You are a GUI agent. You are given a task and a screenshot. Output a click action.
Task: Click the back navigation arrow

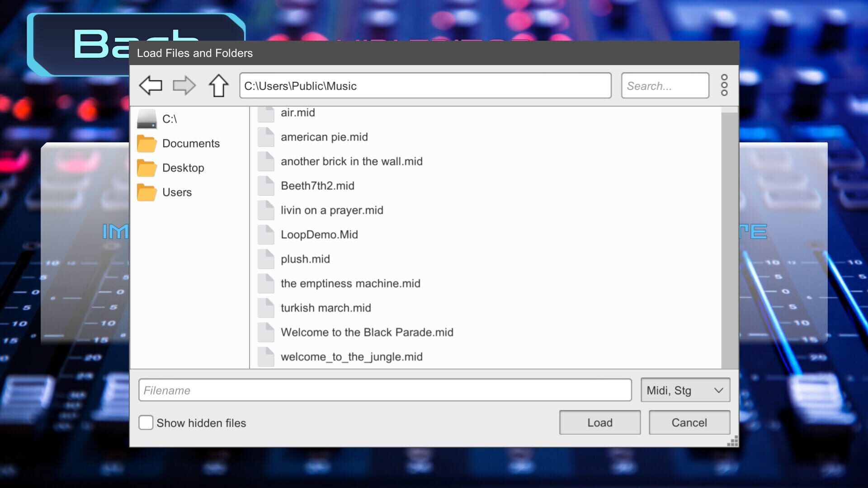coord(151,85)
